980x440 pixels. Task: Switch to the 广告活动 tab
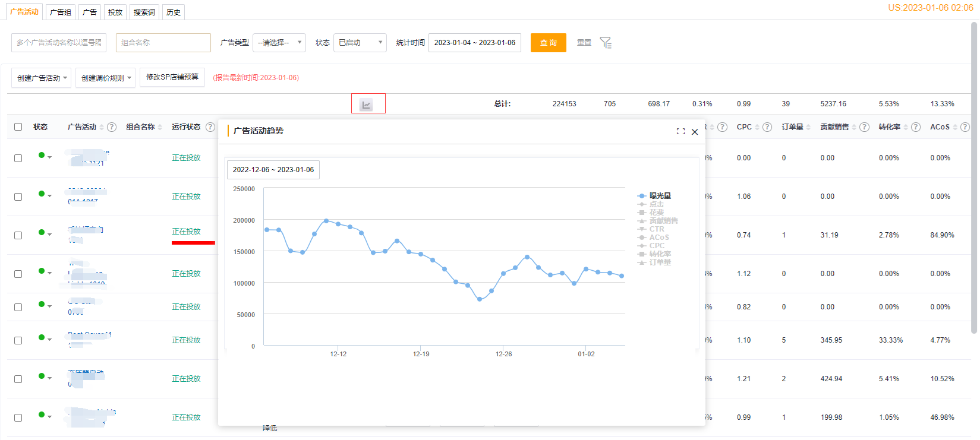point(24,12)
